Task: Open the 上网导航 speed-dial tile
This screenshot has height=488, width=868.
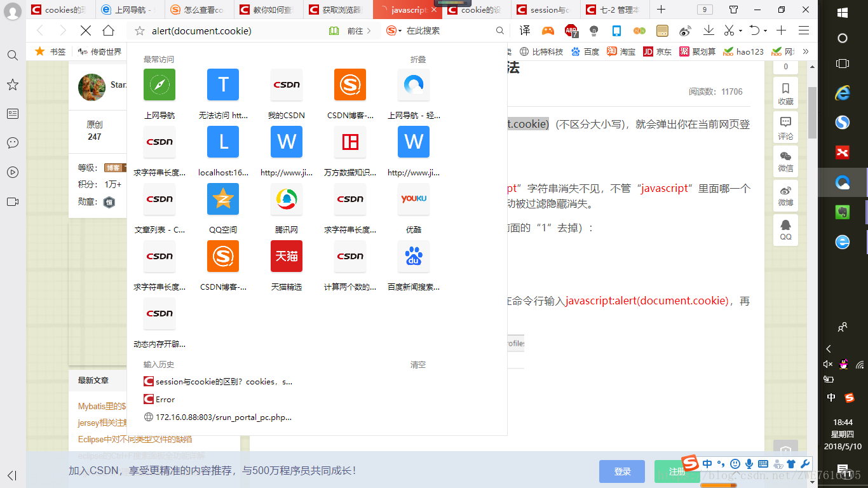Action: tap(159, 85)
